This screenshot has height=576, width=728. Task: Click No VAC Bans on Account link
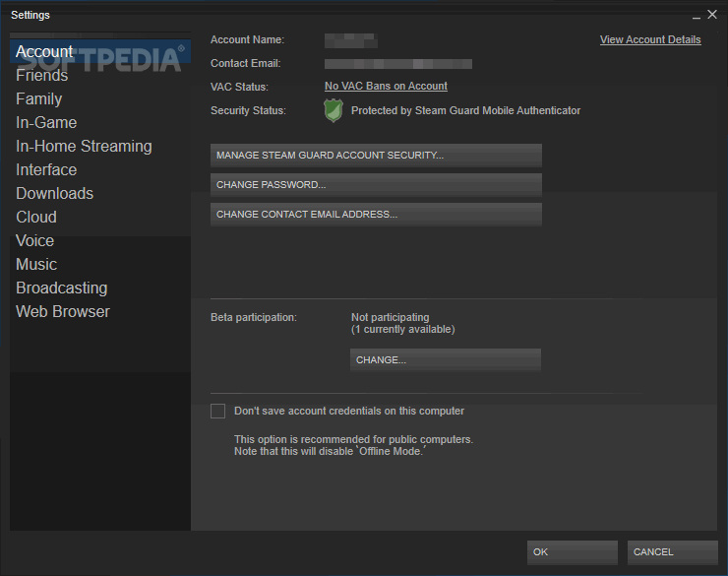tap(386, 86)
